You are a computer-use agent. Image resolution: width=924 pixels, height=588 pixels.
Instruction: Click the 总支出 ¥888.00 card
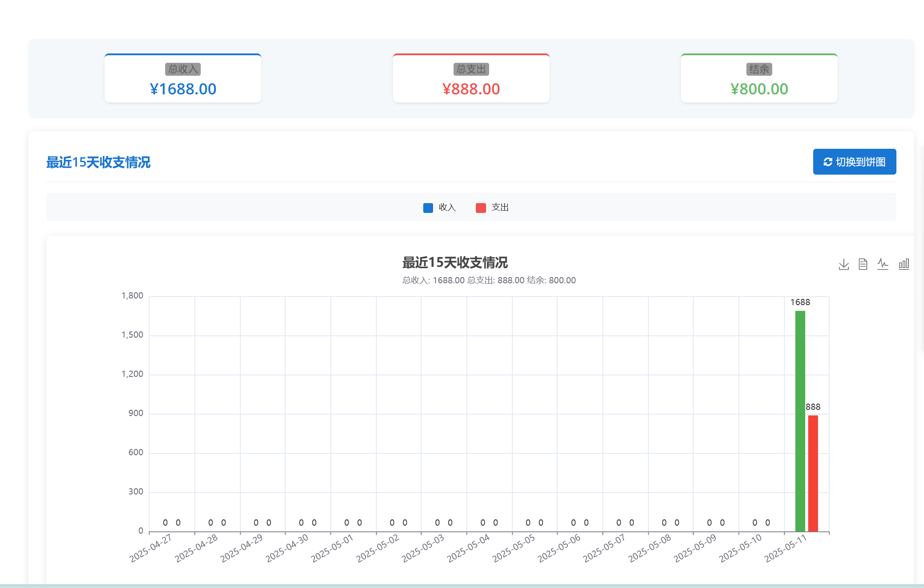pos(471,79)
